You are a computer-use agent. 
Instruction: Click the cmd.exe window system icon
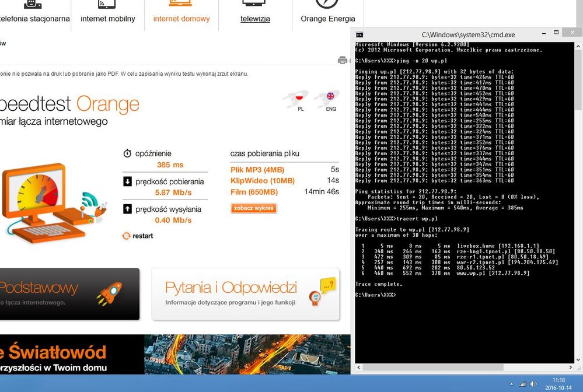(x=359, y=35)
